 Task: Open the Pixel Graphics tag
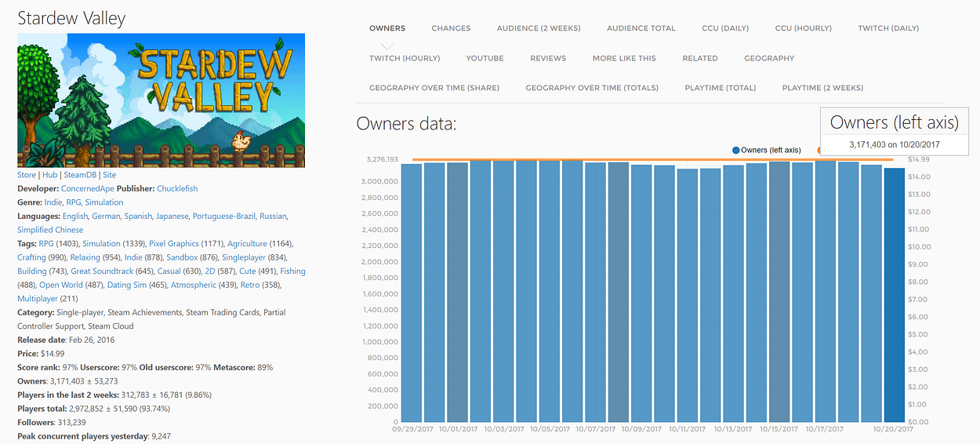point(174,244)
